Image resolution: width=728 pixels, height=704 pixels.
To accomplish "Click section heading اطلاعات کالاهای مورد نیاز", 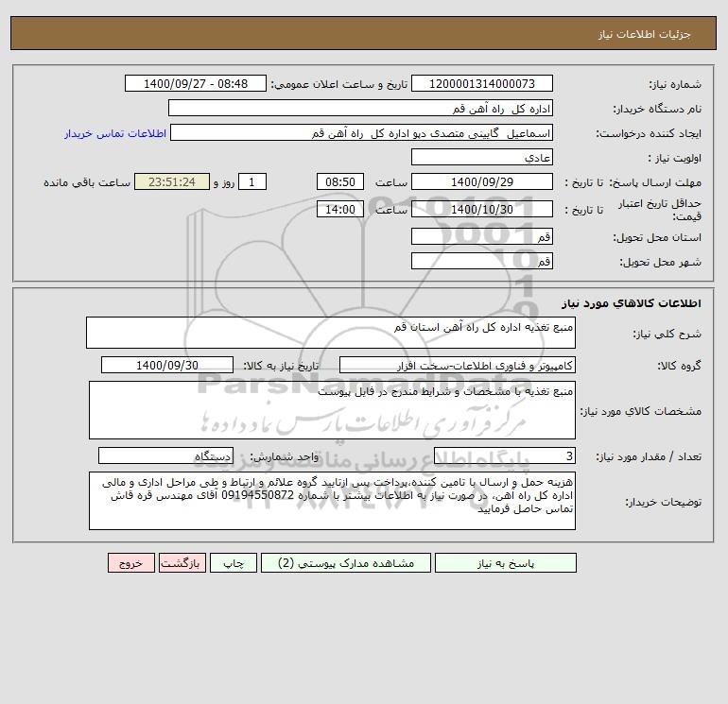I will point(632,303).
